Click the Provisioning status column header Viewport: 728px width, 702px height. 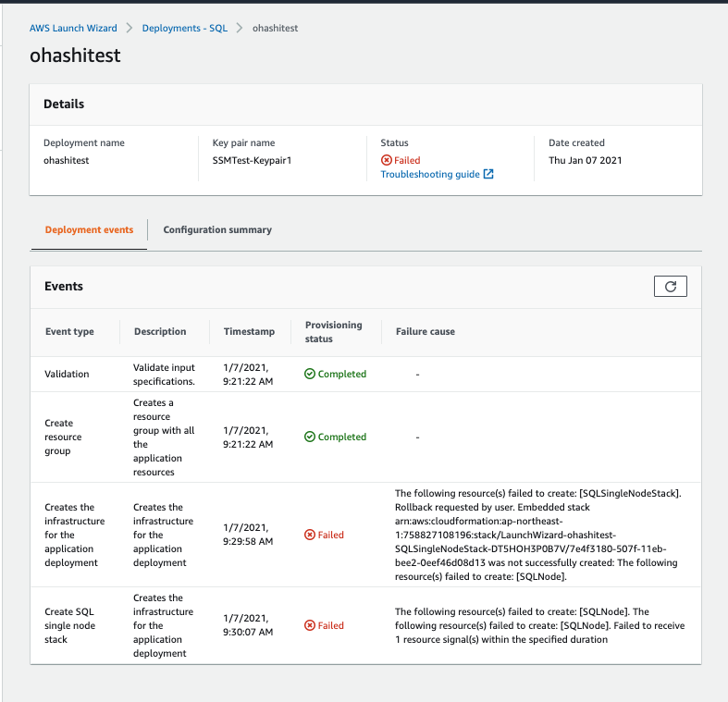click(x=333, y=332)
